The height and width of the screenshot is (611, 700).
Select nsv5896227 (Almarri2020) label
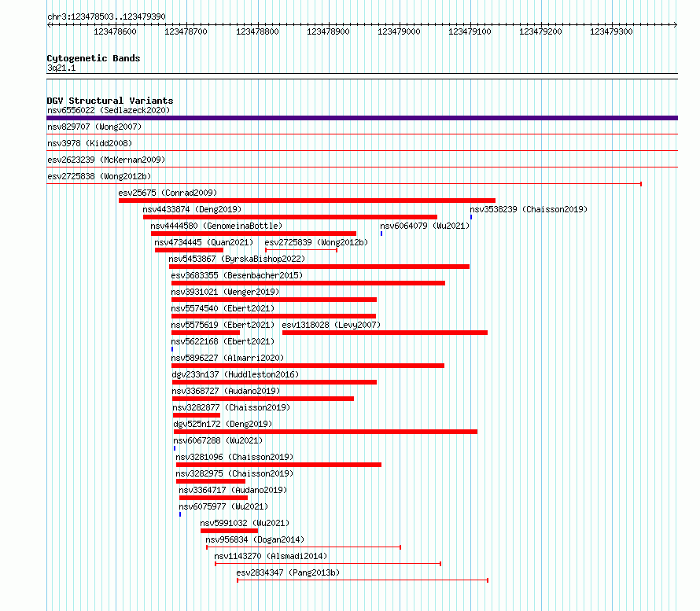click(x=227, y=358)
